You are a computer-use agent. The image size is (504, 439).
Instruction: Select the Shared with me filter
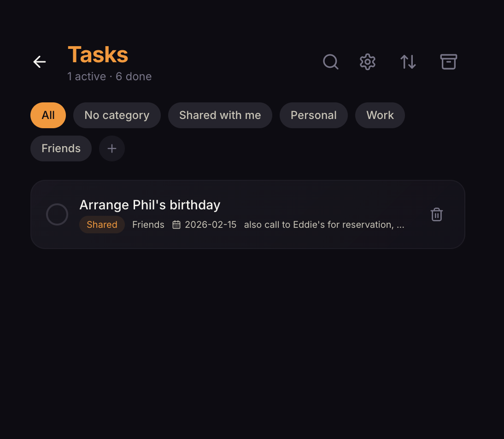pyautogui.click(x=220, y=115)
